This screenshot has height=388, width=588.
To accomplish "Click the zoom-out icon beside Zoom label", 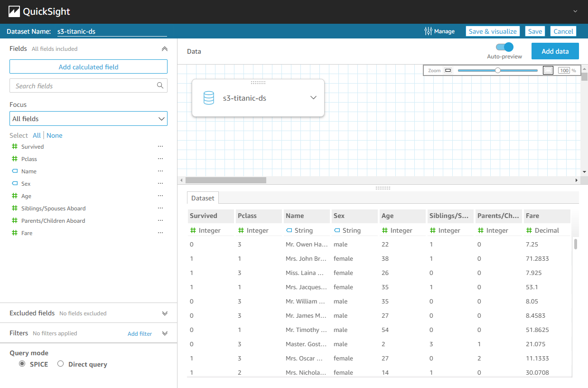I will [448, 70].
